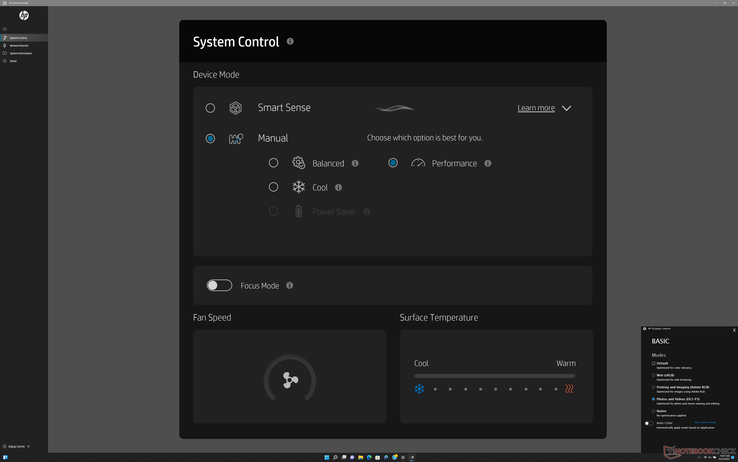
Task: Click the heat waves icon on temperature scale
Action: (x=569, y=389)
